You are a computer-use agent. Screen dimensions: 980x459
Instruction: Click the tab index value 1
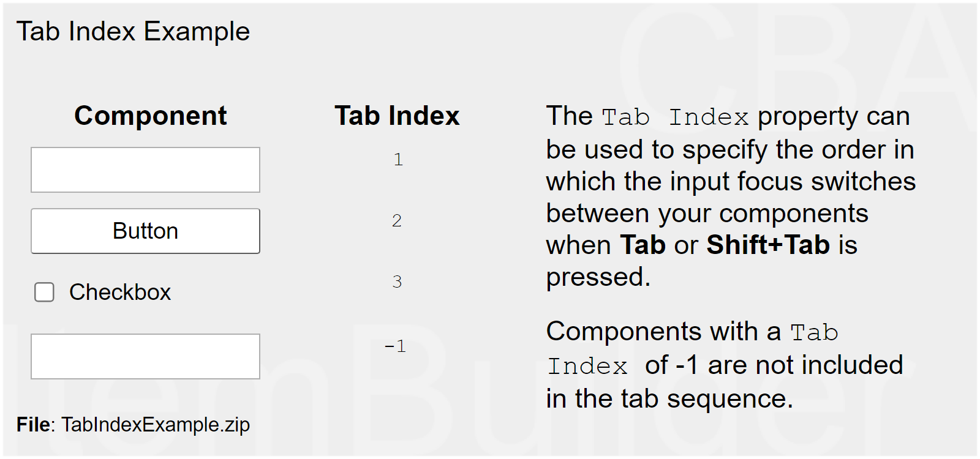[398, 160]
